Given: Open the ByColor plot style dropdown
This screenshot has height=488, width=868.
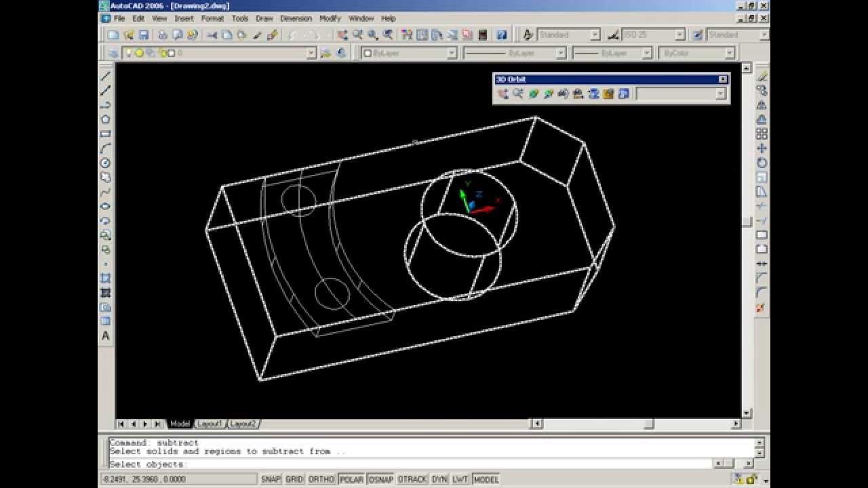Looking at the screenshot, I should coord(730,53).
